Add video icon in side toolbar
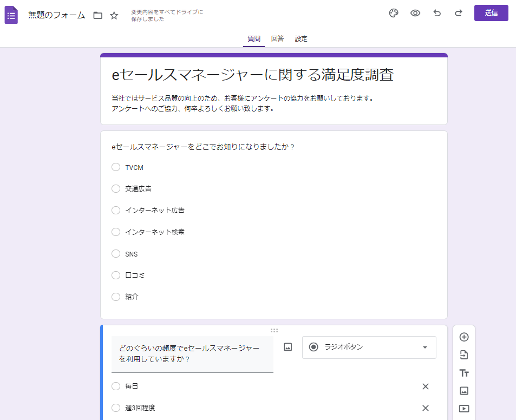Viewport: 516px width, 420px height. [464, 409]
